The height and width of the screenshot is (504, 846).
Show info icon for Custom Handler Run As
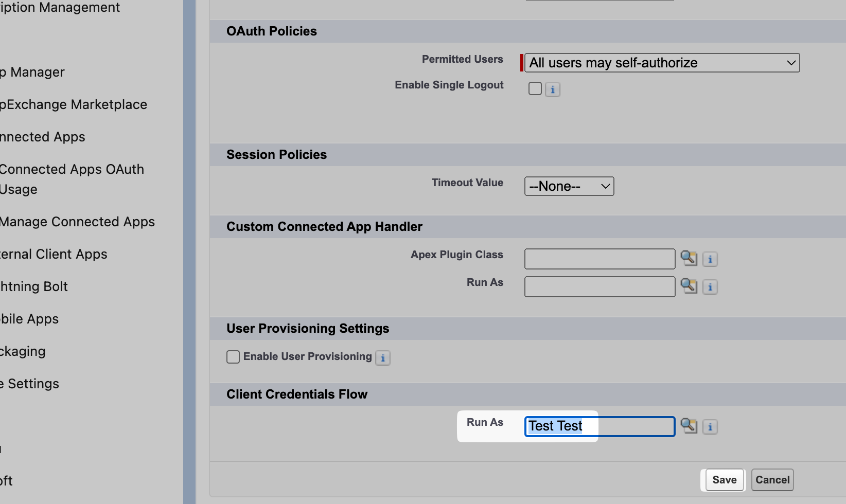(710, 287)
